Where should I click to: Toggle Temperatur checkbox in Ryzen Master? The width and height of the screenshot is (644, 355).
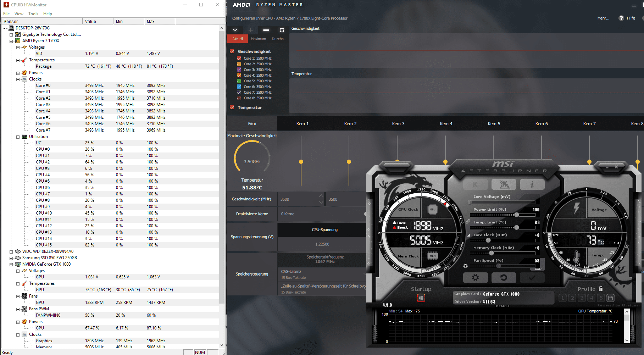tap(232, 107)
